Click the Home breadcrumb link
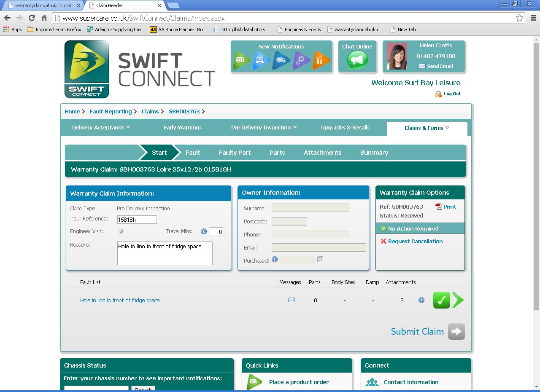Image resolution: width=540 pixels, height=392 pixels. tap(72, 112)
